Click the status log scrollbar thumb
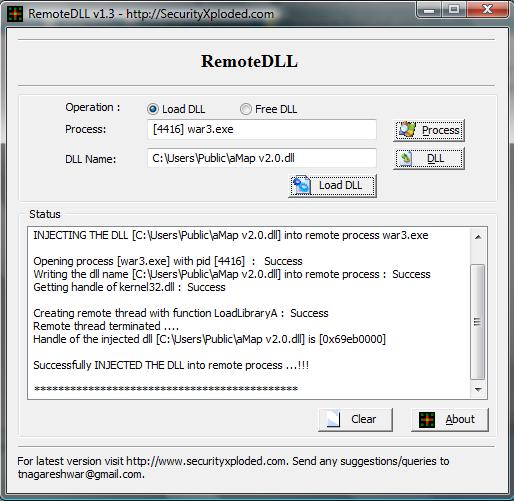514x501 pixels. (478, 322)
